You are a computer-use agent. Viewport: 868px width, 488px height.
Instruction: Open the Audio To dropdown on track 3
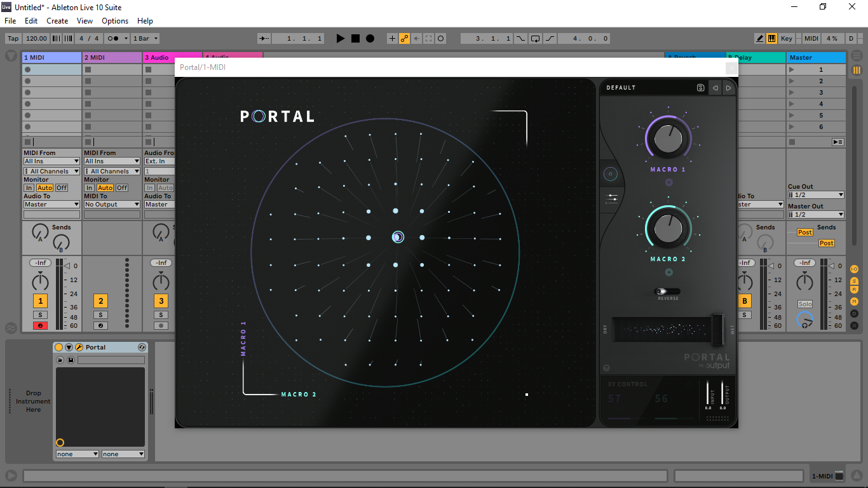click(x=160, y=204)
